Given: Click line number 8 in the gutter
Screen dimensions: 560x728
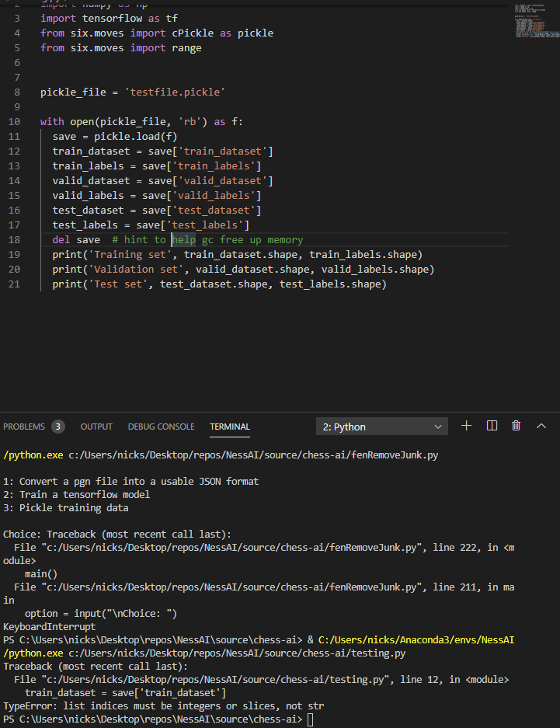Looking at the screenshot, I should click(17, 92).
